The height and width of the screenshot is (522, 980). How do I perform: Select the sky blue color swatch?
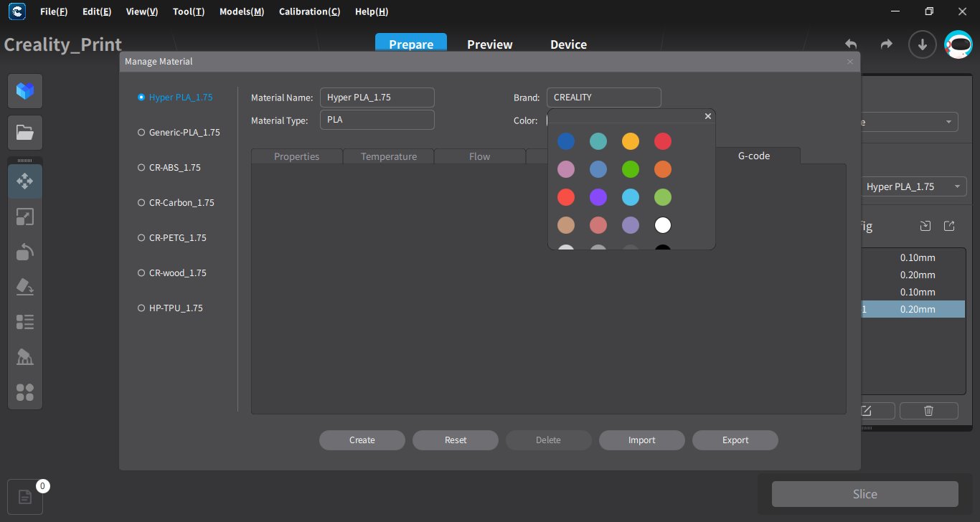click(x=631, y=197)
